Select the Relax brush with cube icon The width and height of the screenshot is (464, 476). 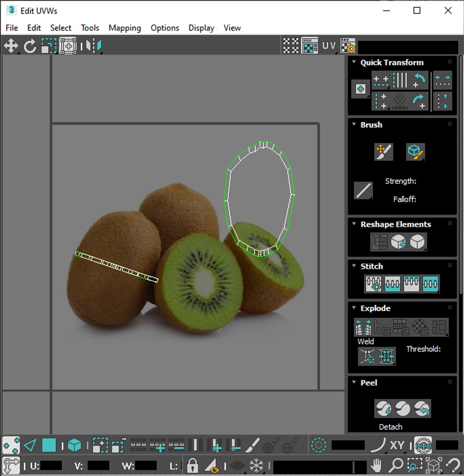pos(415,152)
